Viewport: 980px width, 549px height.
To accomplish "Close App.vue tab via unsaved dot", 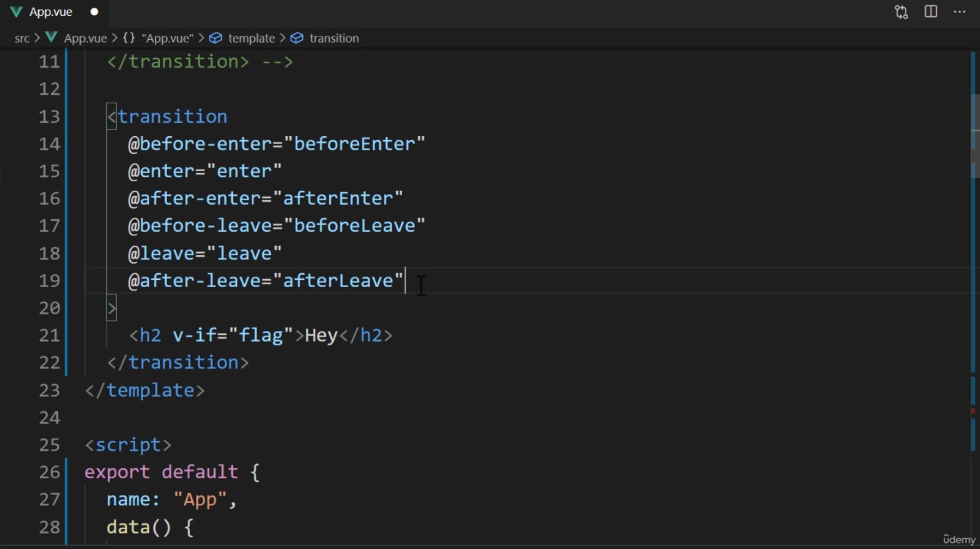I will (94, 12).
